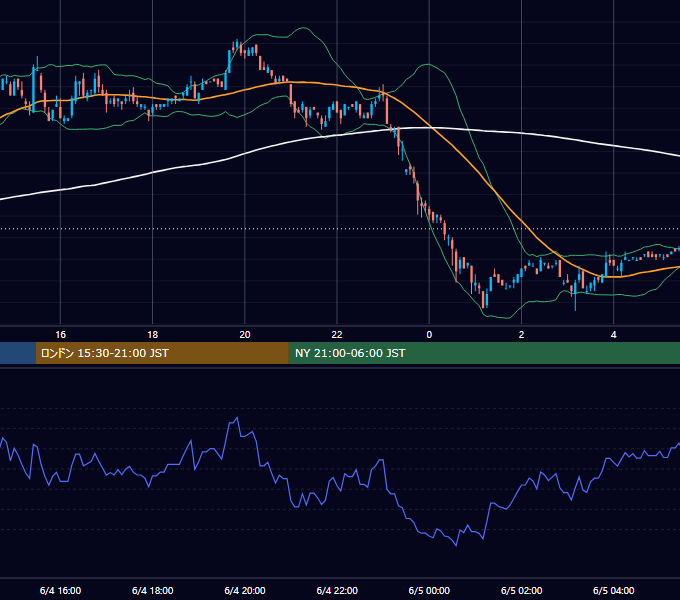The height and width of the screenshot is (600, 680).
Task: Click the 6/5 00:00 date label
Action: (429, 590)
